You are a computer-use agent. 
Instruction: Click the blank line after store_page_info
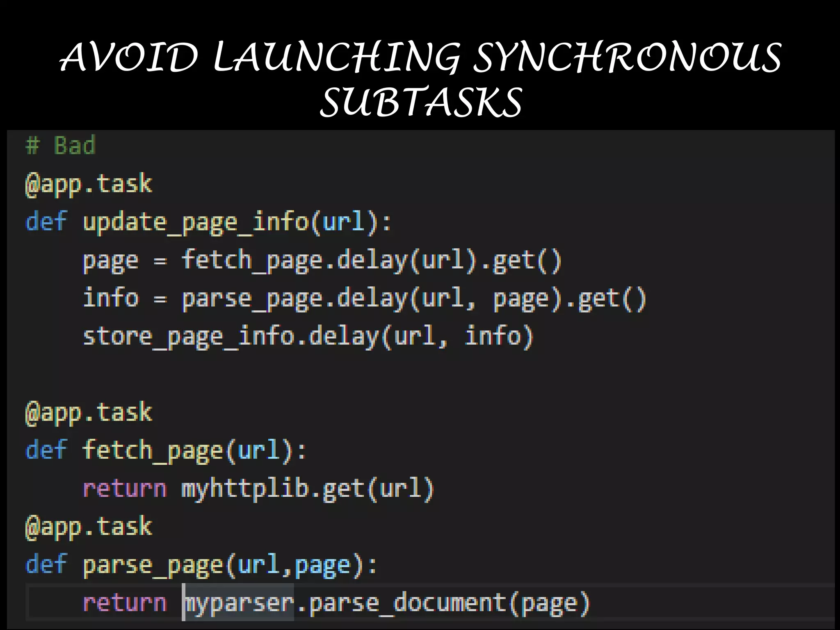pyautogui.click(x=287, y=374)
